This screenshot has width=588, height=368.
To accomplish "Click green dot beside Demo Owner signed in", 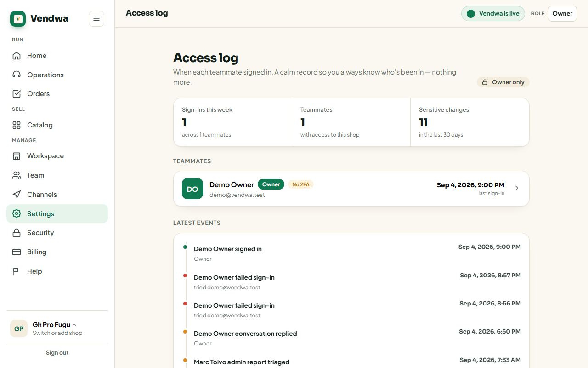I will [x=185, y=247].
